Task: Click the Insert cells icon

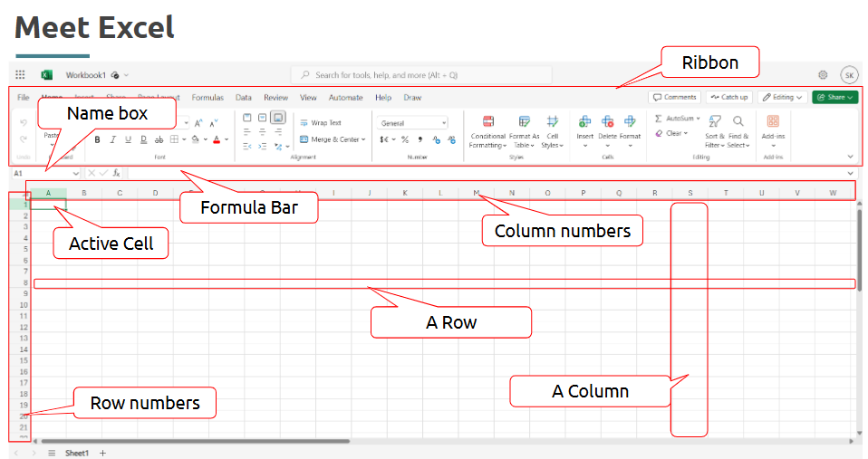Action: 584,121
